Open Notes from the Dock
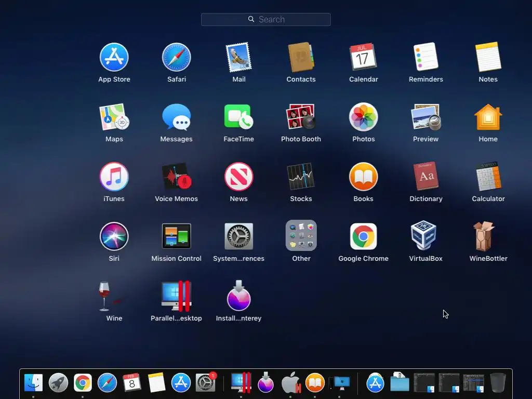Screen dimensions: 532x399 [156, 383]
